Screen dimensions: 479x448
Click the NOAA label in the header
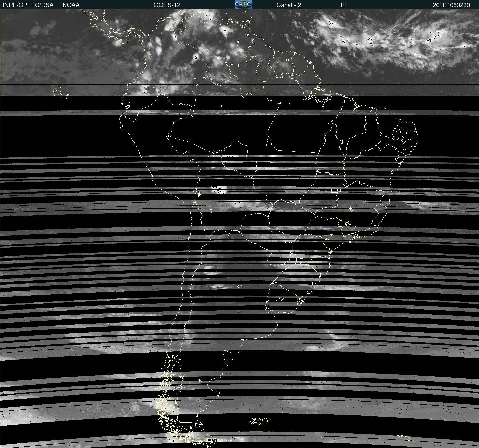click(x=71, y=5)
